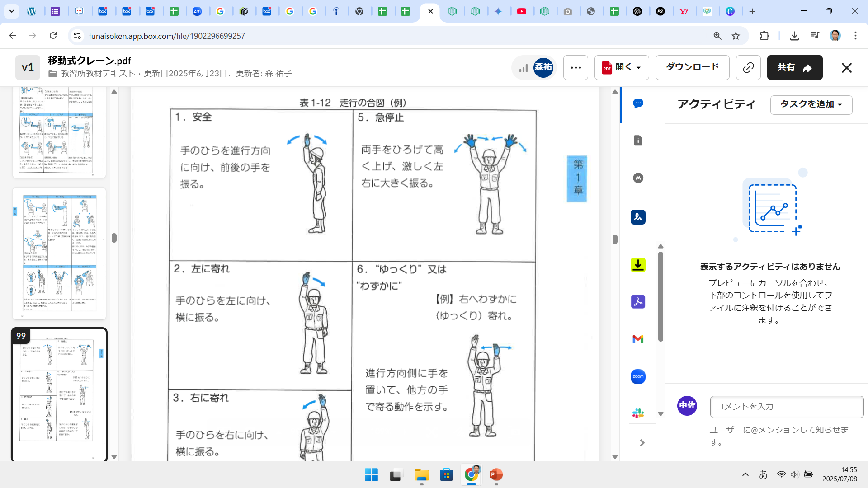This screenshot has width=868, height=488.
Task: Click the Slack integration icon
Action: coord(638,413)
